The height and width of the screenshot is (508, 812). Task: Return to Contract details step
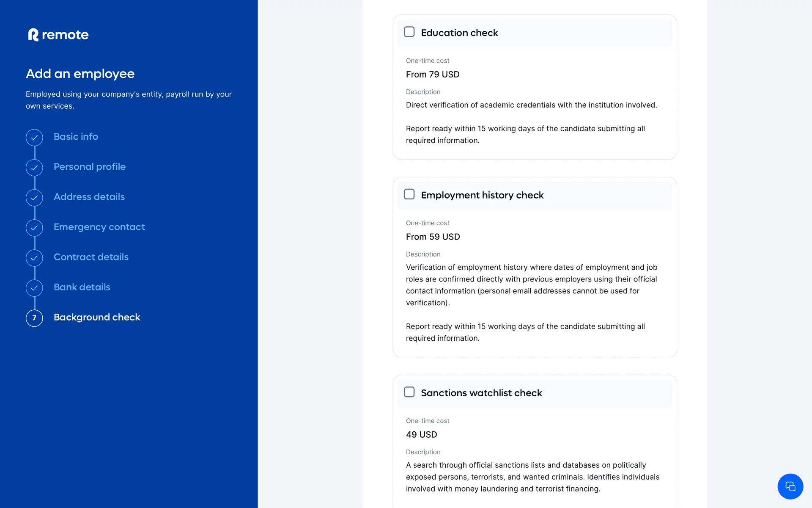91,257
